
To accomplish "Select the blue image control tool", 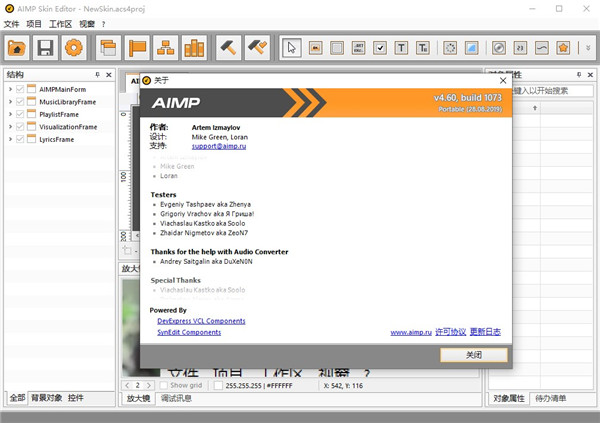I will pos(471,48).
